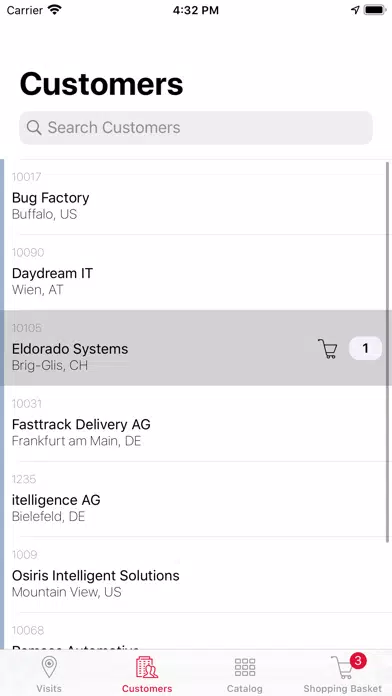Click the cart icon beside Eldorado Systems
Image resolution: width=392 pixels, height=696 pixels.
328,348
